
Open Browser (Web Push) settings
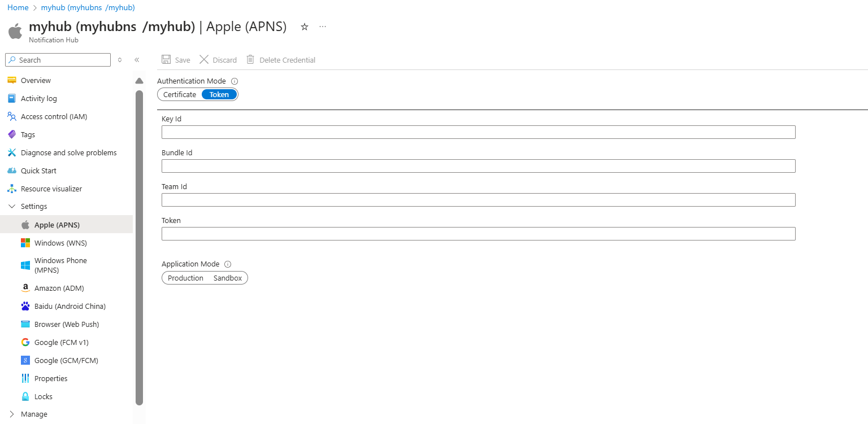pos(25,324)
